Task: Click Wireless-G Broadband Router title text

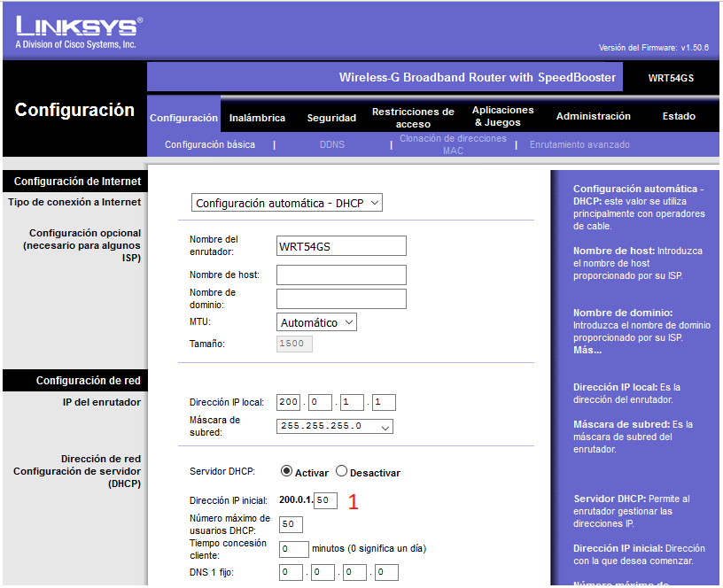Action: pos(478,77)
